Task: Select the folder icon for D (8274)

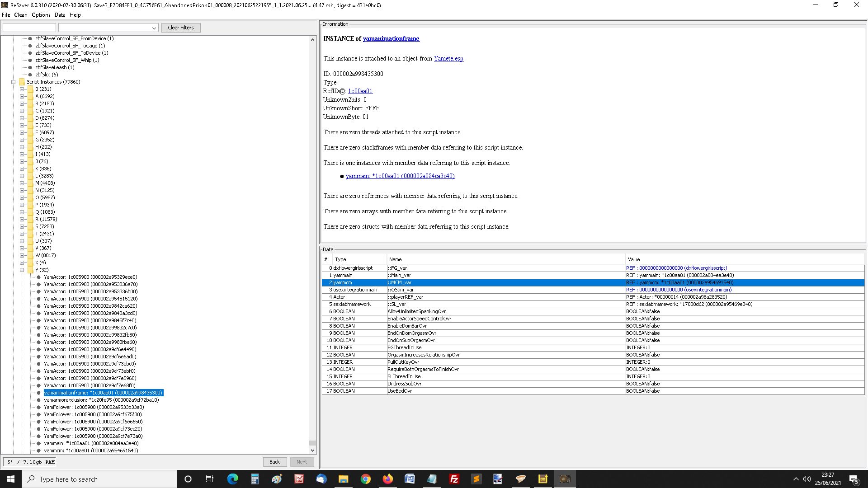Action: tap(30, 118)
